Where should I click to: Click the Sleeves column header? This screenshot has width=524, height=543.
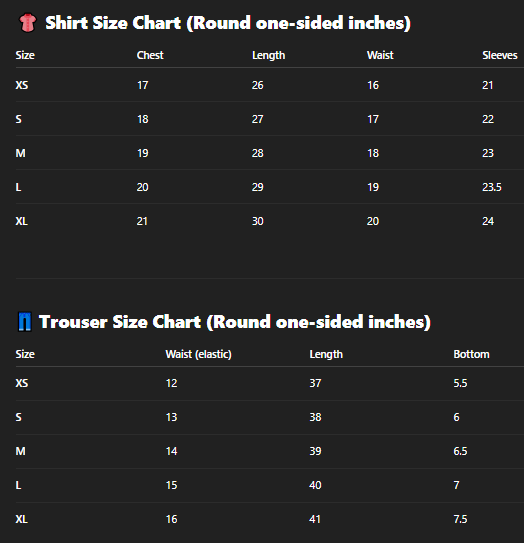pyautogui.click(x=500, y=55)
